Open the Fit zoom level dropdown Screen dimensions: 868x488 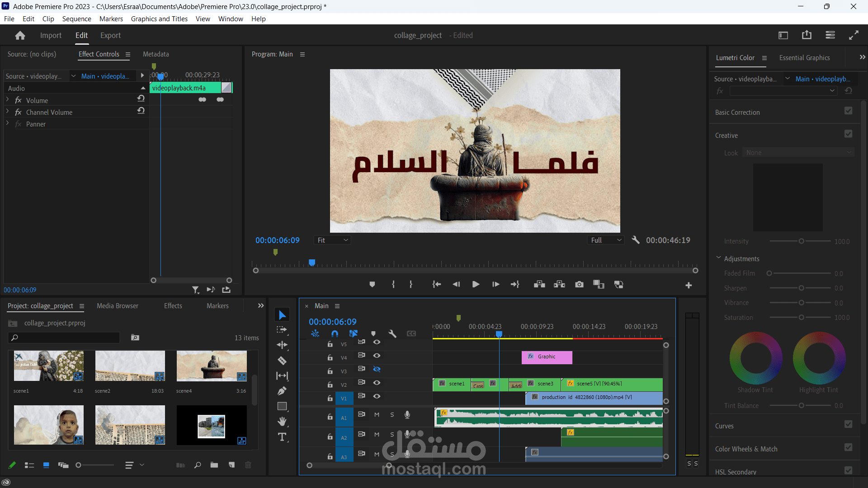pos(332,240)
